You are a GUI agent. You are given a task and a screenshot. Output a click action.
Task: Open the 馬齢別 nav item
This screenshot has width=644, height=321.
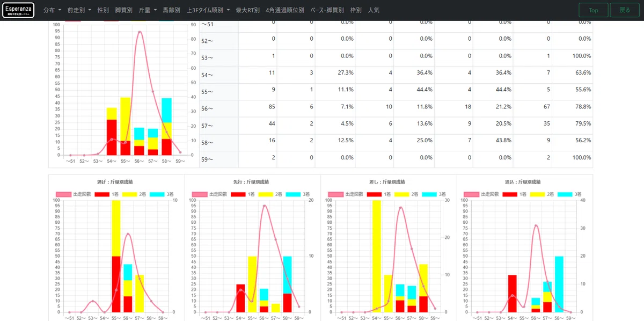(x=172, y=10)
